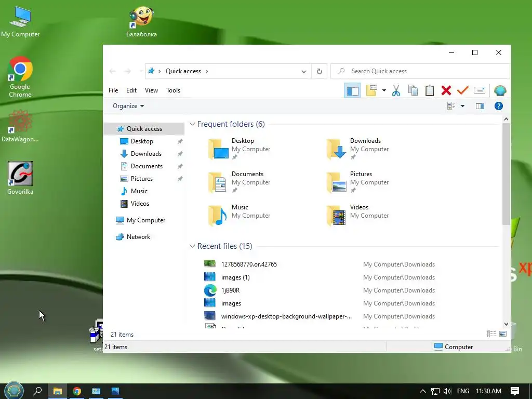Click the volume speaker tray icon
This screenshot has height=399, width=532.
(447, 391)
